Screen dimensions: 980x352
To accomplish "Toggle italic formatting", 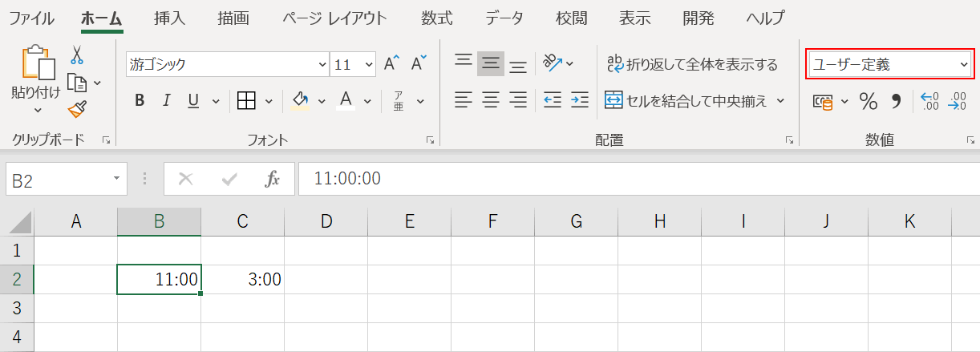I will (167, 101).
